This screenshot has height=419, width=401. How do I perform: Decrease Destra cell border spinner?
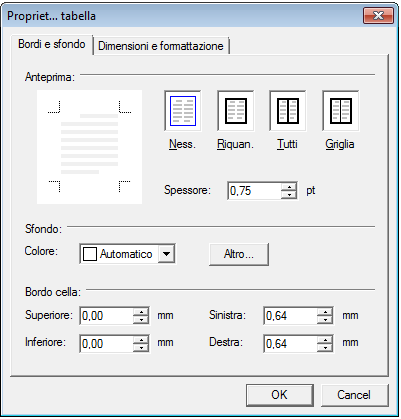click(325, 348)
